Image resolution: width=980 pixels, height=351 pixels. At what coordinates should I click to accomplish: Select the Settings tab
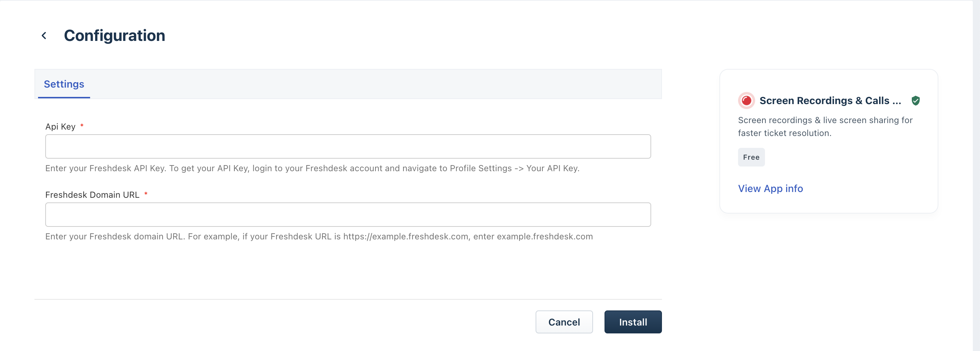click(x=64, y=84)
